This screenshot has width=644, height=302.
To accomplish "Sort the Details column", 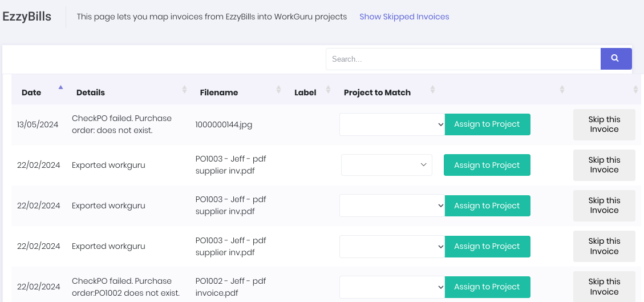I will click(184, 89).
